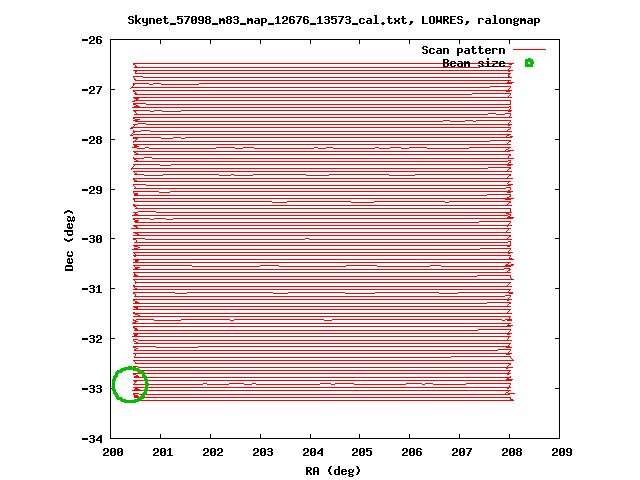Click the -29 Dec tick label

click(92, 190)
